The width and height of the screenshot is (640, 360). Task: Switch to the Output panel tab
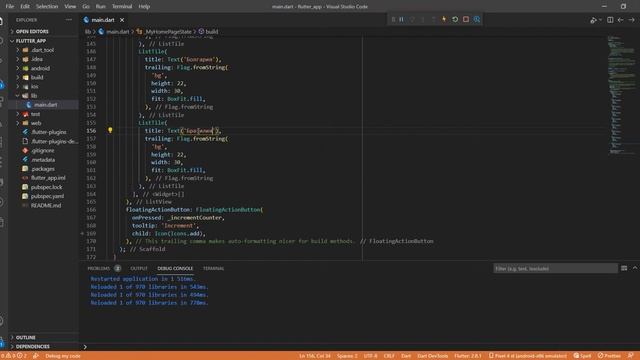(x=139, y=269)
